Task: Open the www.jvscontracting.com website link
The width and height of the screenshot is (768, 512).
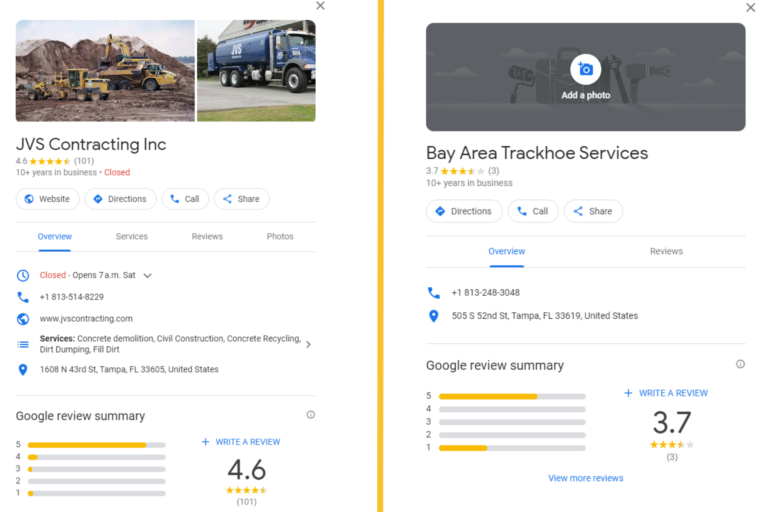Action: 86,319
